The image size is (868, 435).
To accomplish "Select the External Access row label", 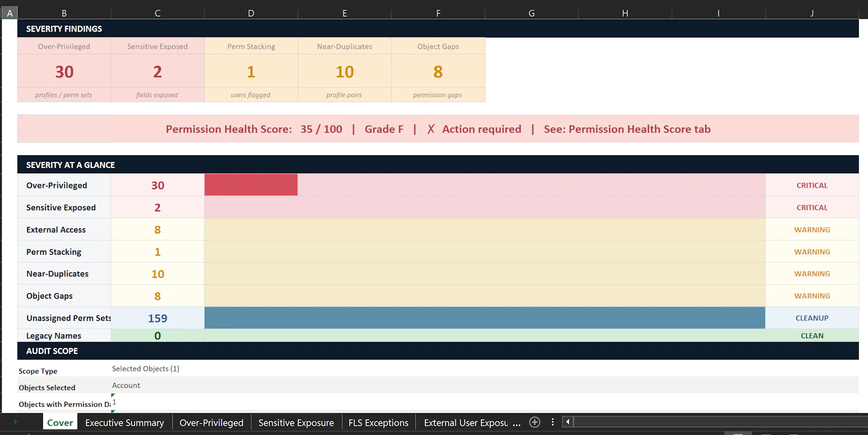I will (x=64, y=230).
